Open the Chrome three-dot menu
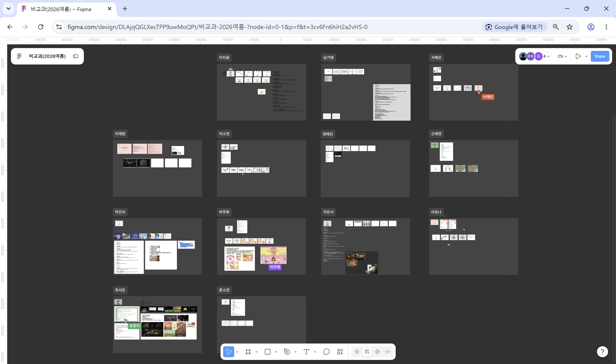This screenshot has width=616, height=364. tap(606, 27)
